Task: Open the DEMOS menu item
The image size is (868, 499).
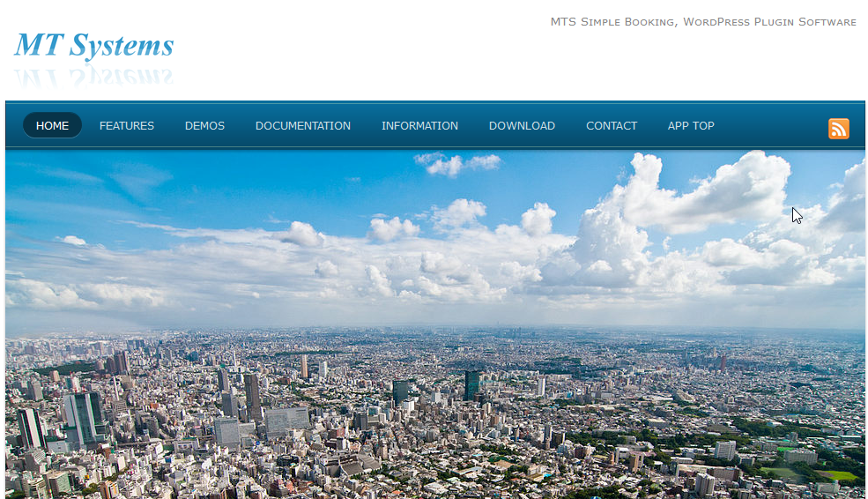Action: coord(204,126)
